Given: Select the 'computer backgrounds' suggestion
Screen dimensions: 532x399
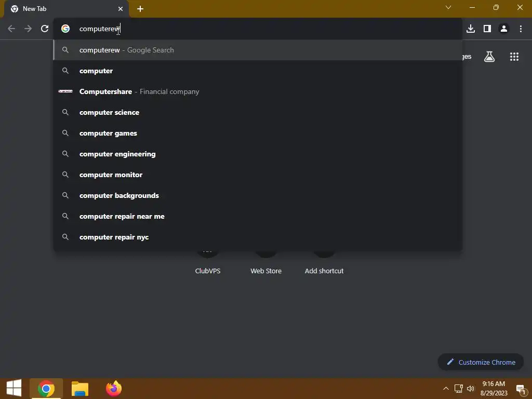Looking at the screenshot, I should coord(258,195).
